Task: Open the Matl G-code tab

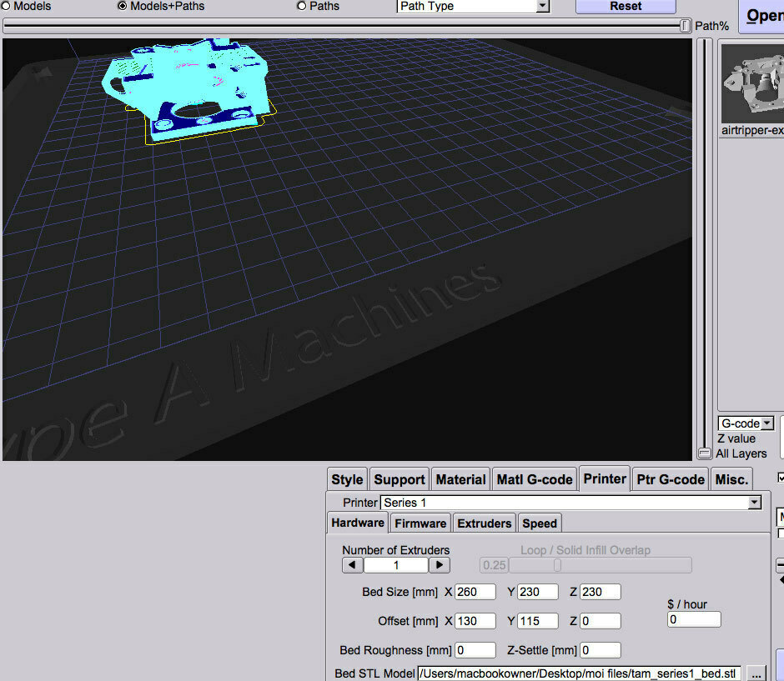Action: pyautogui.click(x=534, y=479)
